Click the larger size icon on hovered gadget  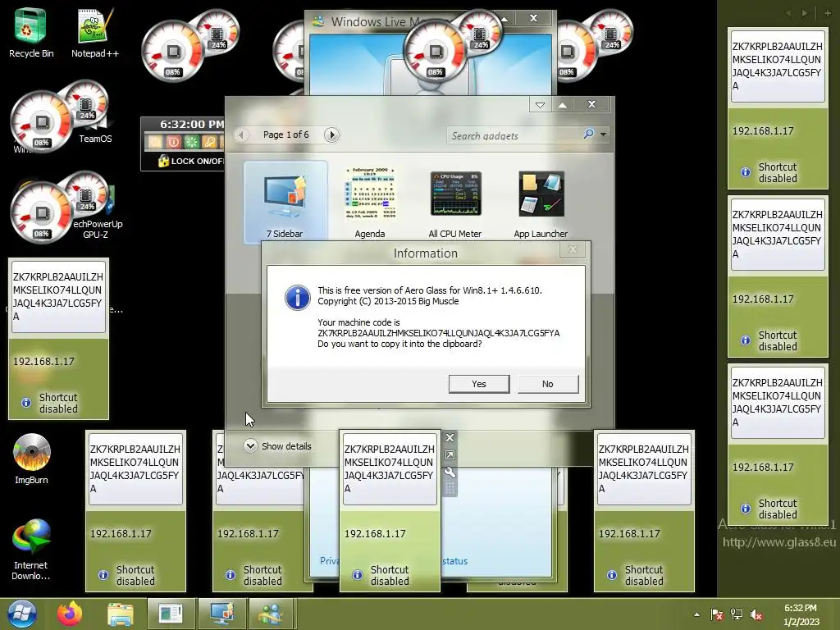tap(450, 454)
